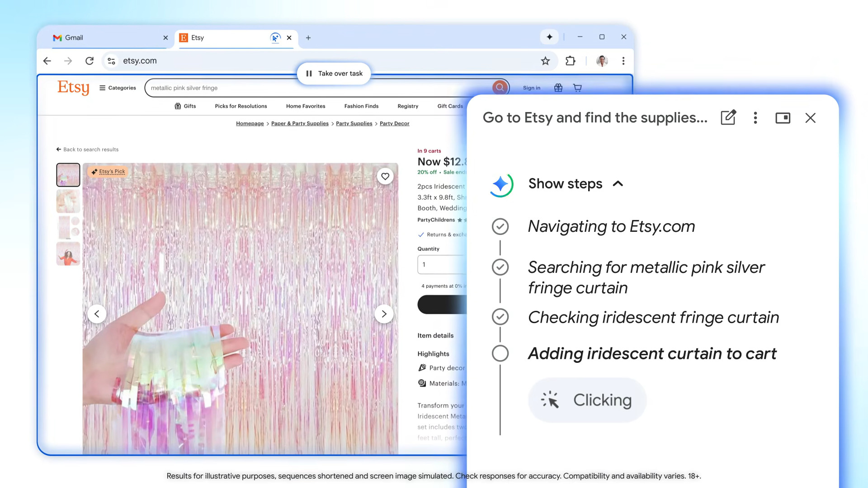
Task: Select the fourth product thumbnail with woman
Action: point(68,253)
